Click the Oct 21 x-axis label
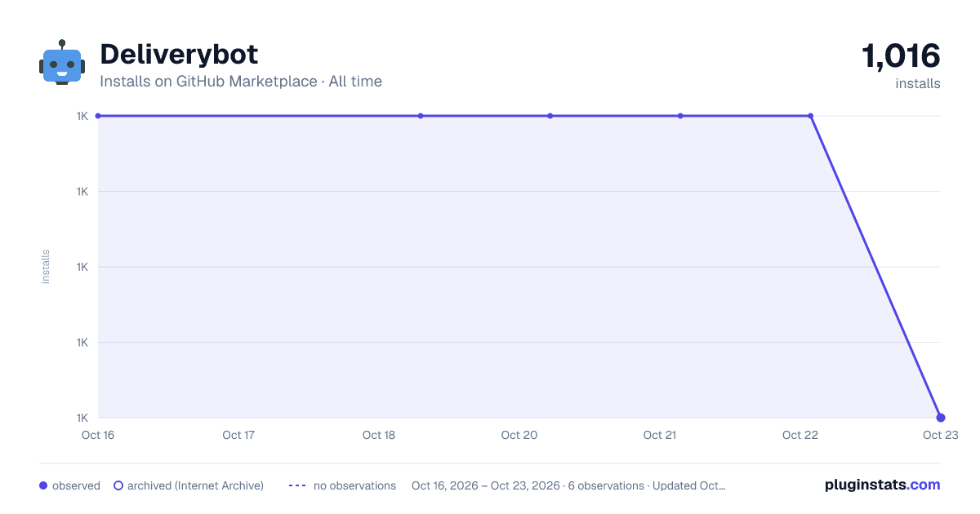This screenshot has height=514, width=980. (x=660, y=436)
